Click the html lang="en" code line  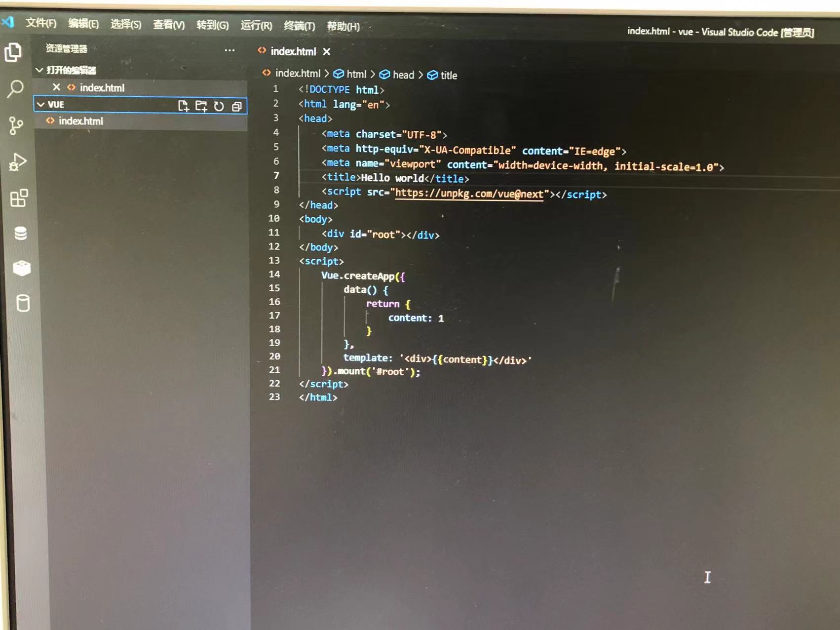point(344,104)
